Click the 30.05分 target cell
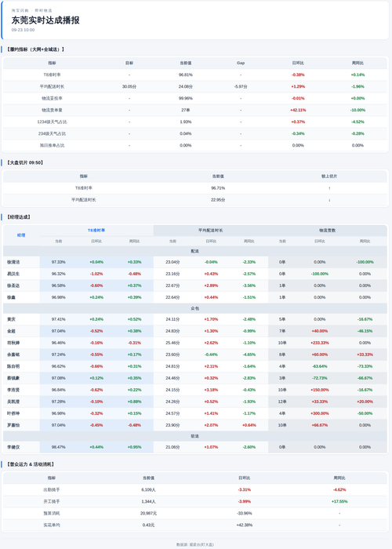Viewport: 392px width, 549px height. tap(129, 86)
